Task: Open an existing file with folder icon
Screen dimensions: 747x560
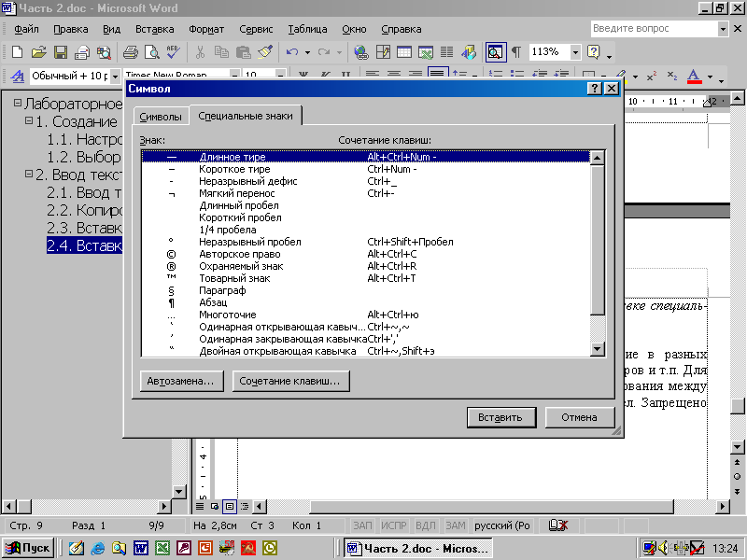Action: point(39,52)
